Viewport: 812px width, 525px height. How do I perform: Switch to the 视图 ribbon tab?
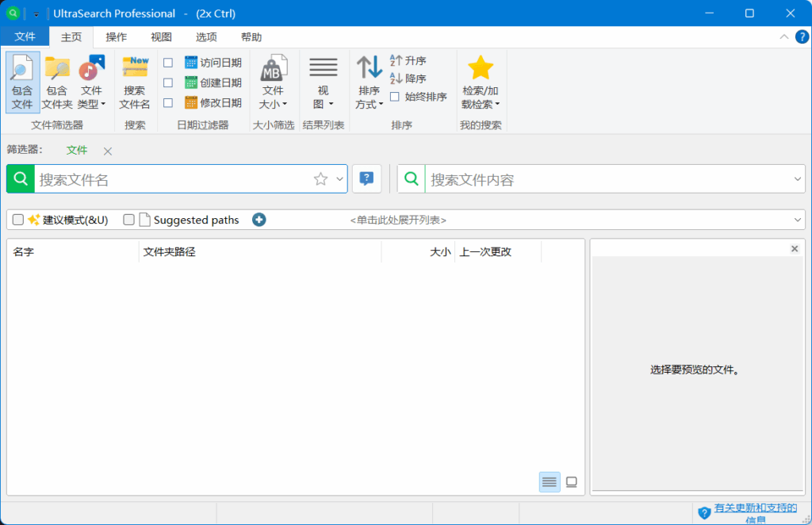point(160,36)
